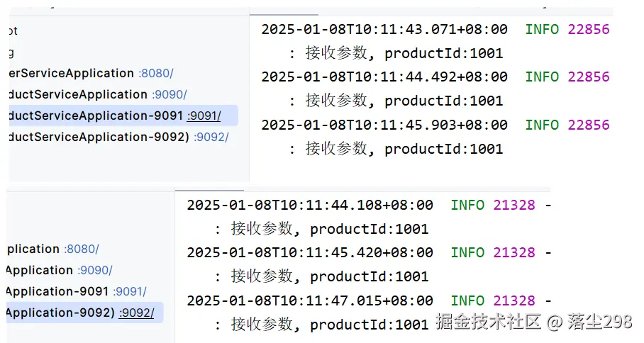Viewport: 644px width, 343px height.
Task: Select Application-9091 entry in lower tree
Action: [x=57, y=291]
